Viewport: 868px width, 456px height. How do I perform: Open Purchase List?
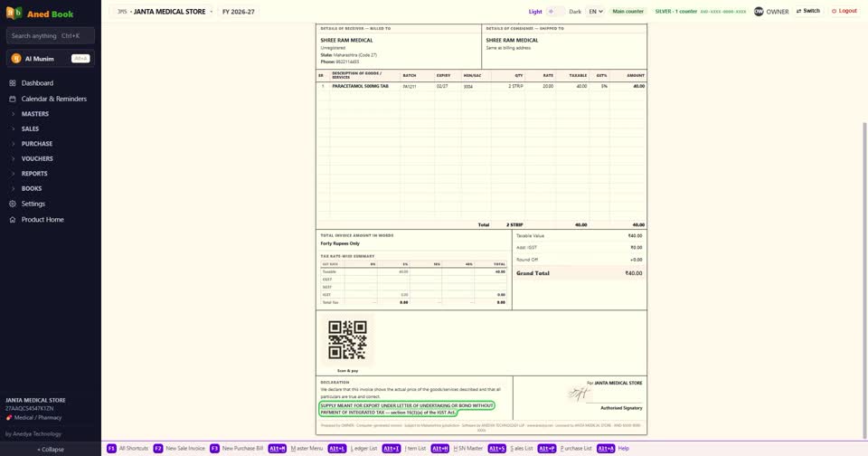click(x=576, y=448)
